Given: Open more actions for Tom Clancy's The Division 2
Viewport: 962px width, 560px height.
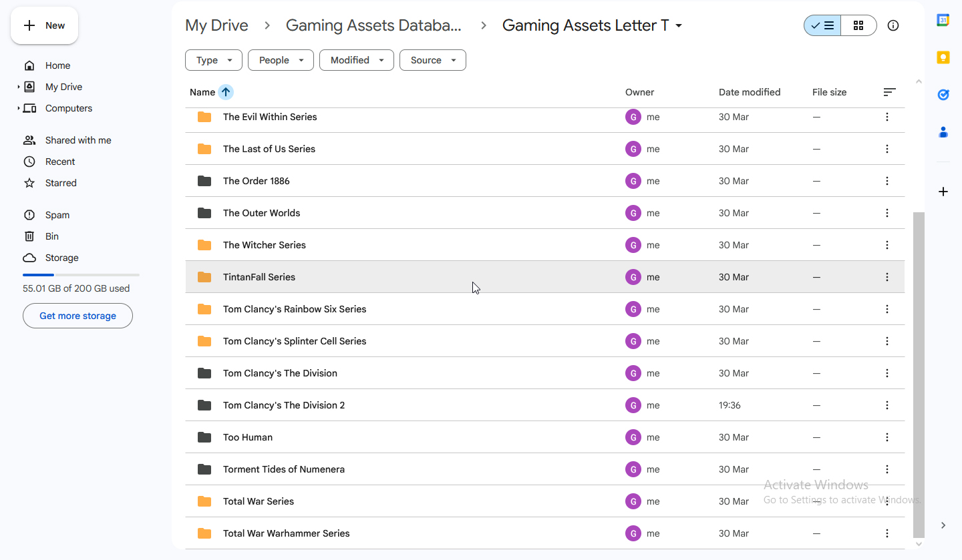Looking at the screenshot, I should click(887, 405).
